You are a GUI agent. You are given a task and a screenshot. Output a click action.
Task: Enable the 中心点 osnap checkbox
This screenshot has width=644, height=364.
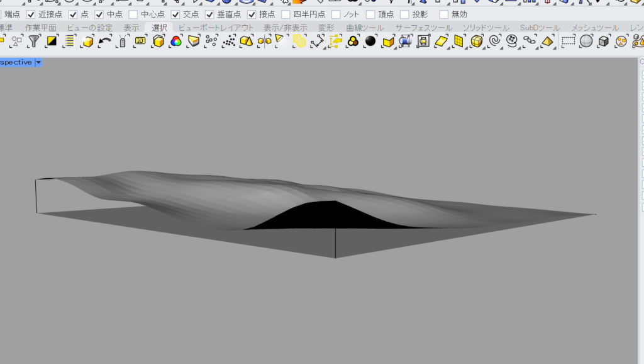pos(133,14)
